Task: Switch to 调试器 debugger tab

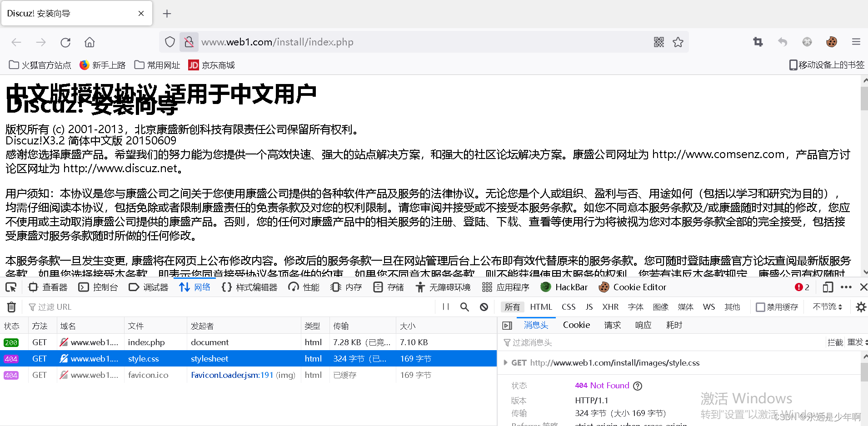Action: pos(149,287)
